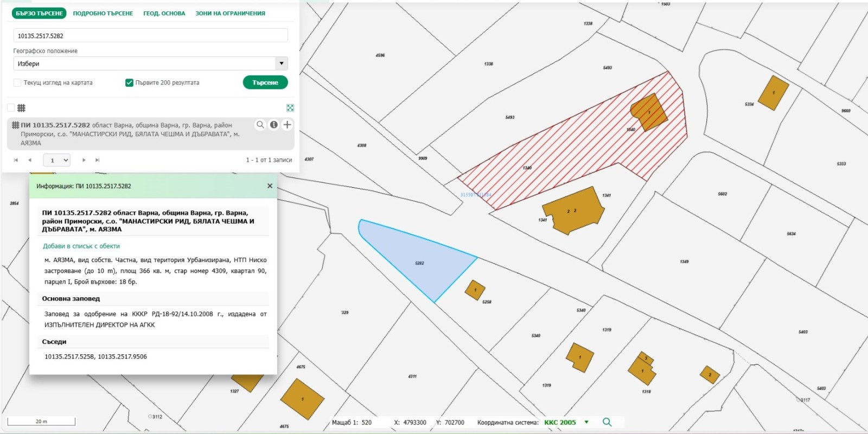Switch to 'Подробно търсене' tab
Viewport: 868px width, 434px height.
103,14
